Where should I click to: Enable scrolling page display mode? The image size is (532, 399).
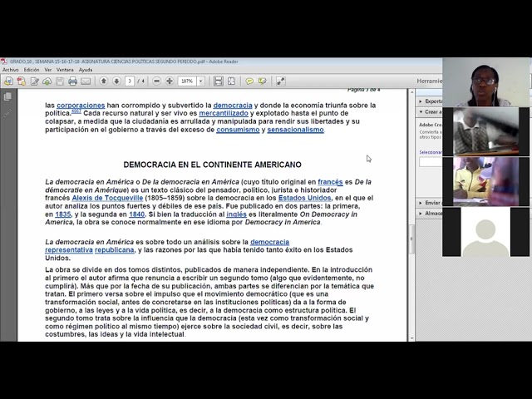[219, 81]
